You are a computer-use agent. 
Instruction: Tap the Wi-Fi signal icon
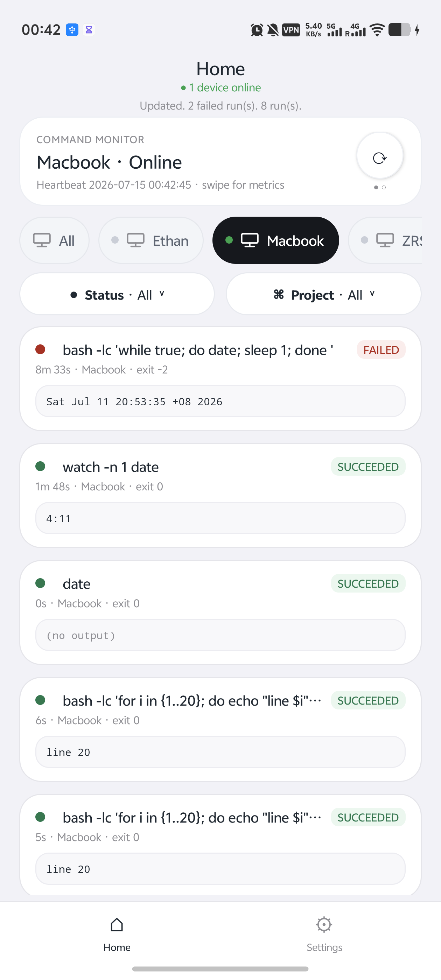[377, 30]
